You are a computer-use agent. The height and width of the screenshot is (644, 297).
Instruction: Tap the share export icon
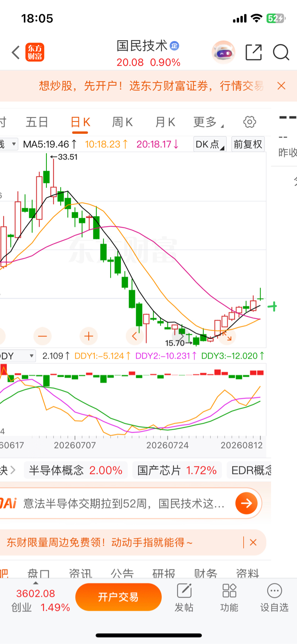tap(254, 52)
